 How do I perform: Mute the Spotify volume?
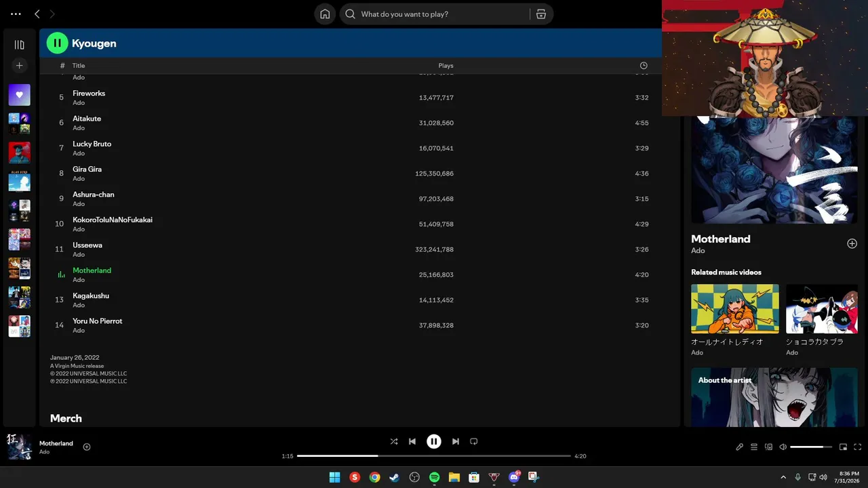tap(783, 447)
